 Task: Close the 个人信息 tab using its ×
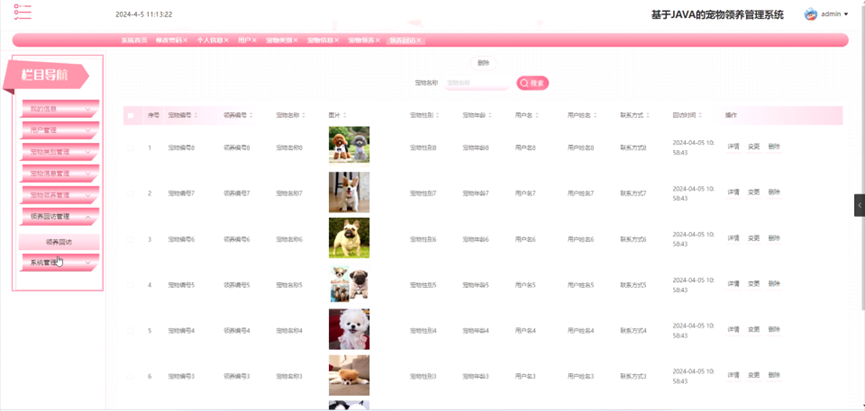click(226, 40)
